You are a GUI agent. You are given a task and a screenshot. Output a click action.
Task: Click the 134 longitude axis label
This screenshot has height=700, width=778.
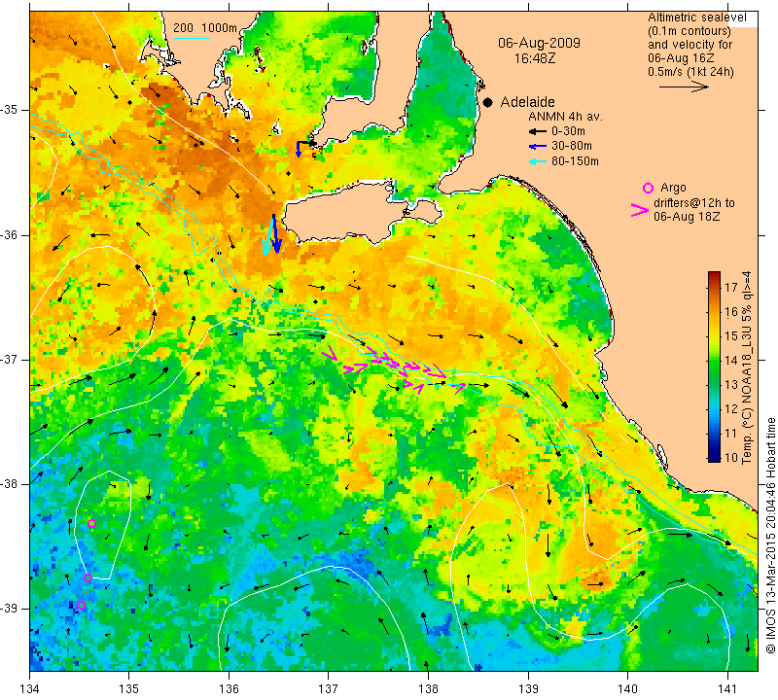click(30, 689)
